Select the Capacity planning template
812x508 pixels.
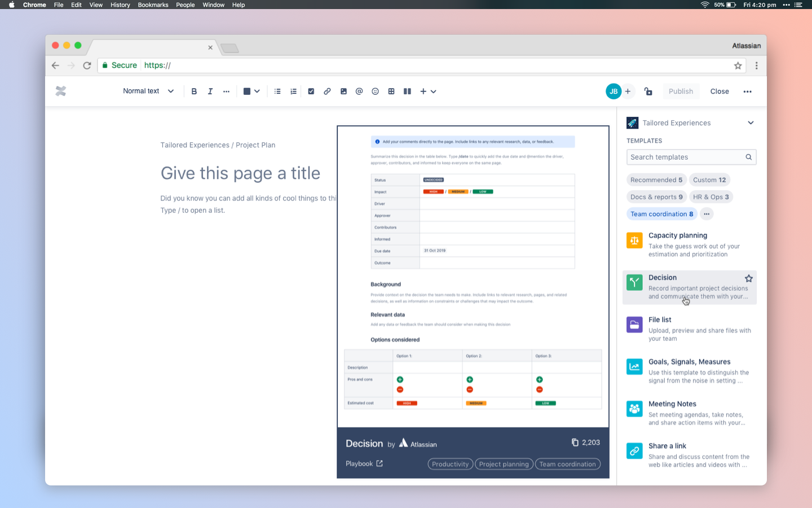click(690, 244)
